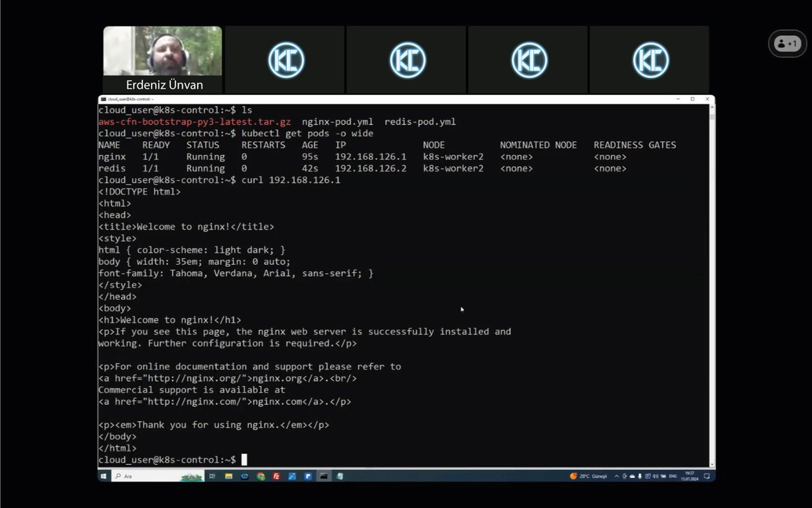This screenshot has width=812, height=508.
Task: Minimize the terminal window
Action: (x=678, y=99)
